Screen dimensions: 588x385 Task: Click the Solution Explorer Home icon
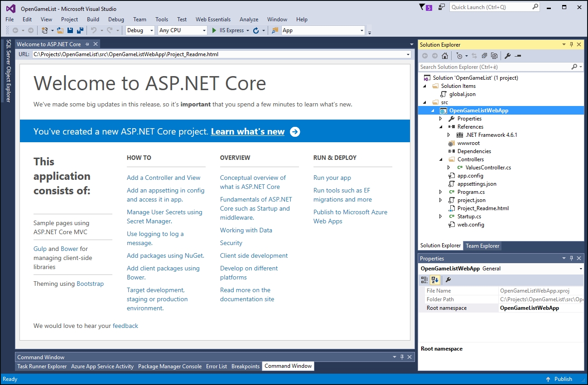point(445,56)
